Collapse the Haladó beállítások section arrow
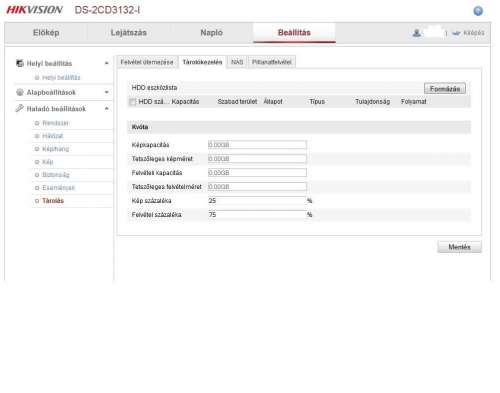This screenshot has height=393, width=500. pos(107,108)
